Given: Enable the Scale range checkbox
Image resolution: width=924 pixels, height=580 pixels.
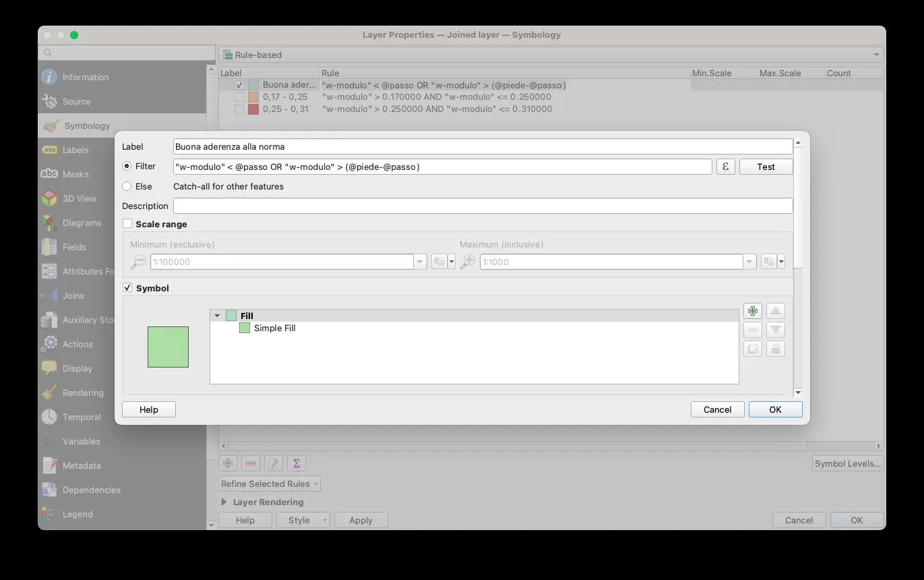Looking at the screenshot, I should pos(127,224).
